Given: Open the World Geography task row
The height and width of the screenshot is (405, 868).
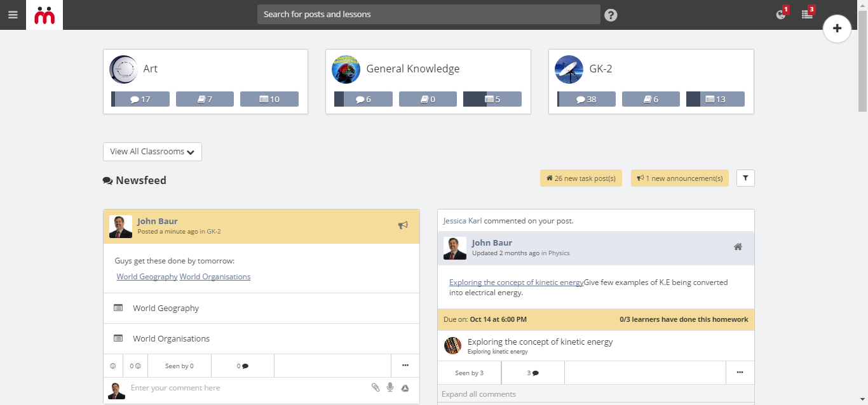Looking at the screenshot, I should [261, 308].
